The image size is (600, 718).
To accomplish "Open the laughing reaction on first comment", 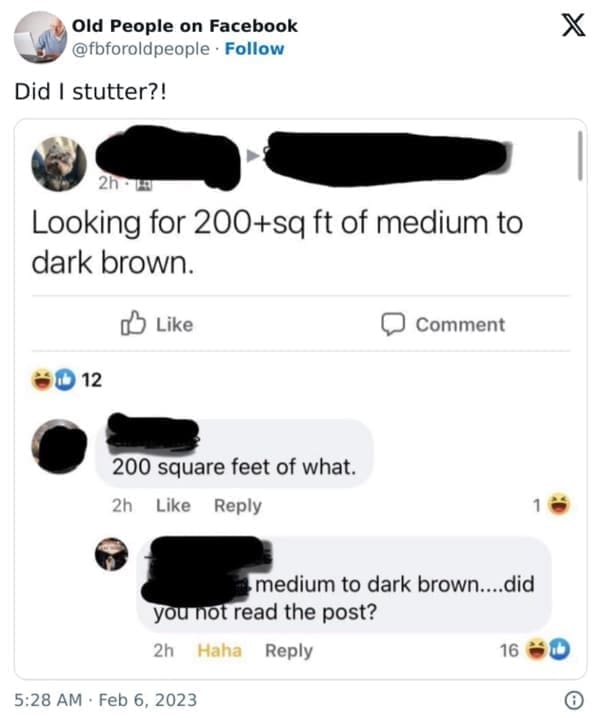I will pos(559,505).
